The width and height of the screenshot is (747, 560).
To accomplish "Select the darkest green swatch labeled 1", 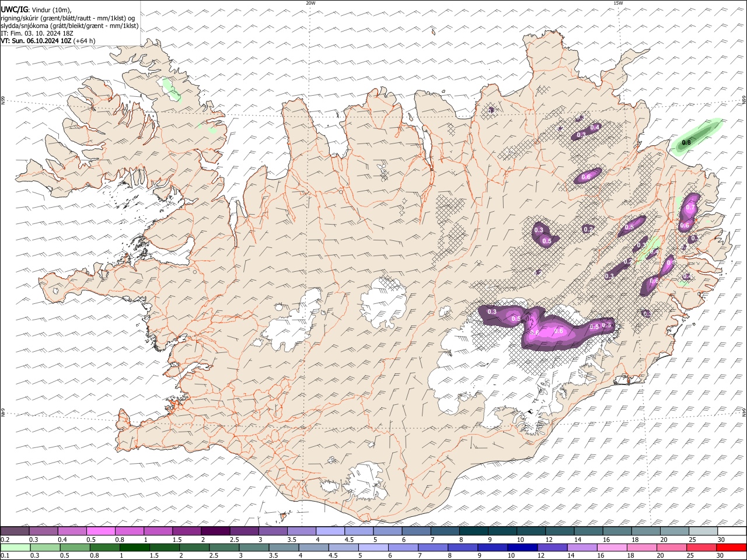I will (x=135, y=547).
